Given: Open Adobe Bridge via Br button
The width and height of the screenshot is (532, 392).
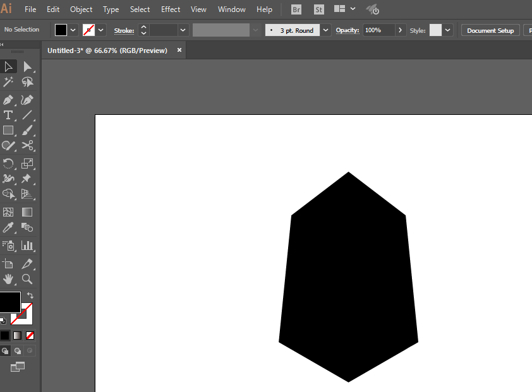Looking at the screenshot, I should click(x=296, y=9).
